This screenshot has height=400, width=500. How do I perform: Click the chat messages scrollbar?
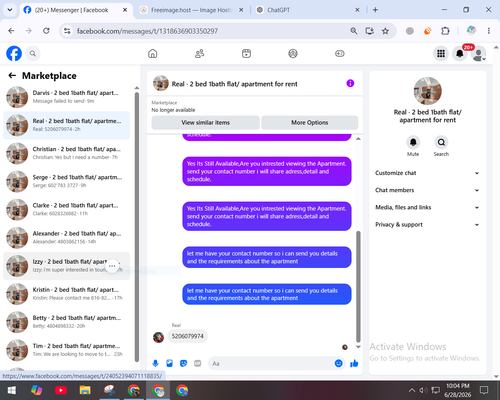pos(358,287)
